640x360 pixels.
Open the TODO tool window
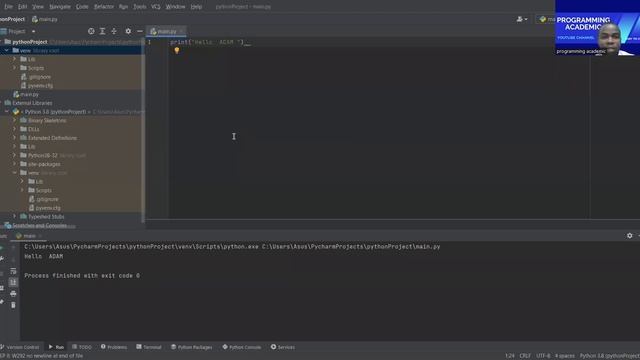[82, 347]
